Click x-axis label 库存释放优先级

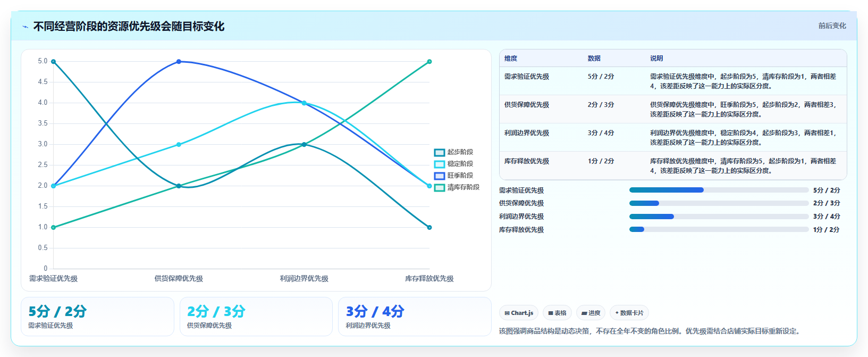(429, 279)
